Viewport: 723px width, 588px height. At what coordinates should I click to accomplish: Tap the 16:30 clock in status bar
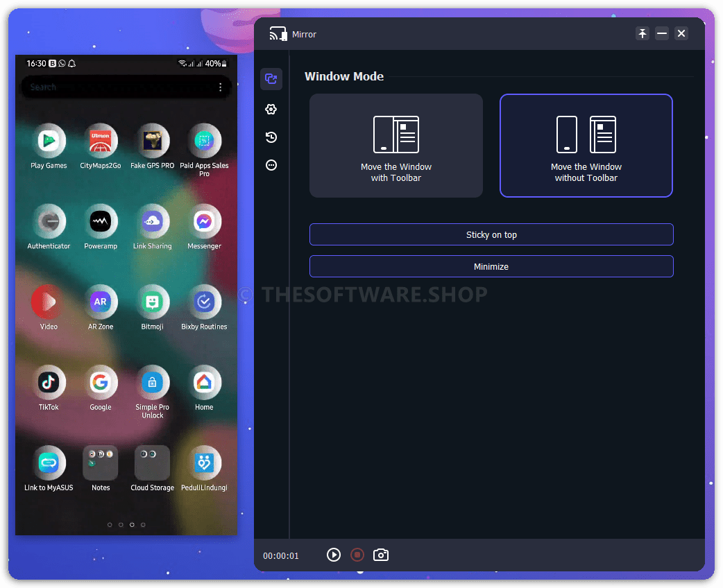pos(36,64)
